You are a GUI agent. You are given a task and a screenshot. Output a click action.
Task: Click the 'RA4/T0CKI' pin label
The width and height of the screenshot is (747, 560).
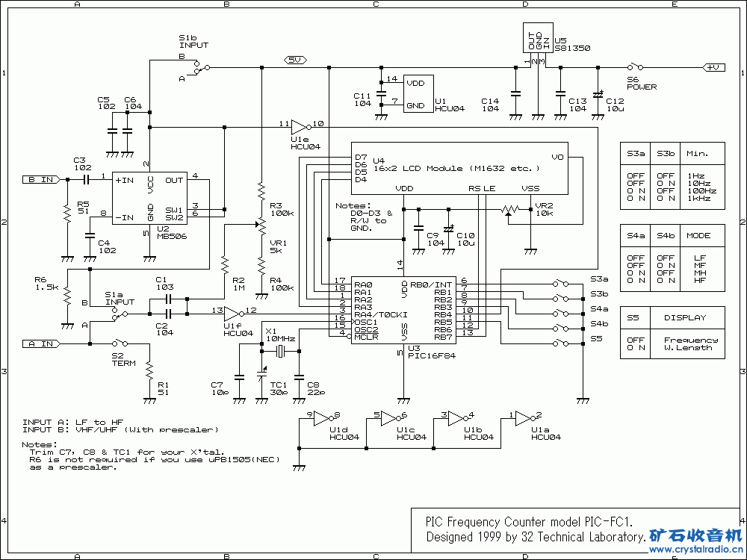(381, 314)
